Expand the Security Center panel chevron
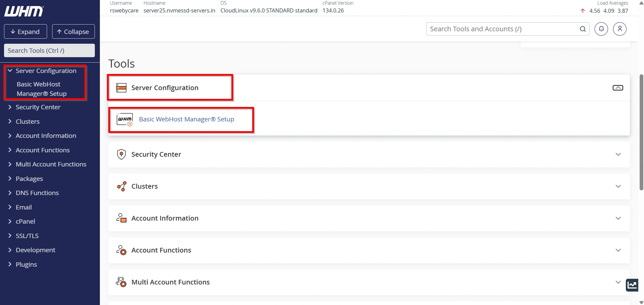This screenshot has width=644, height=305. [618, 154]
